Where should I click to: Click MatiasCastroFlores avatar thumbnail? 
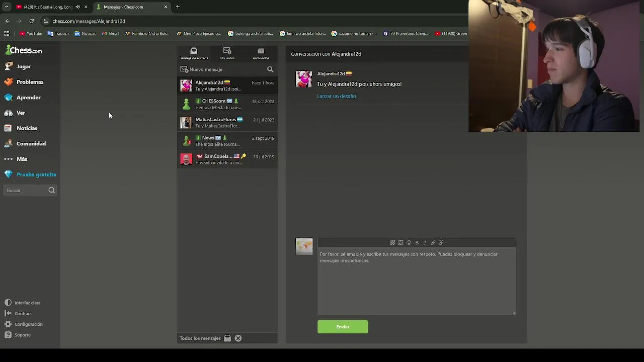(x=186, y=123)
